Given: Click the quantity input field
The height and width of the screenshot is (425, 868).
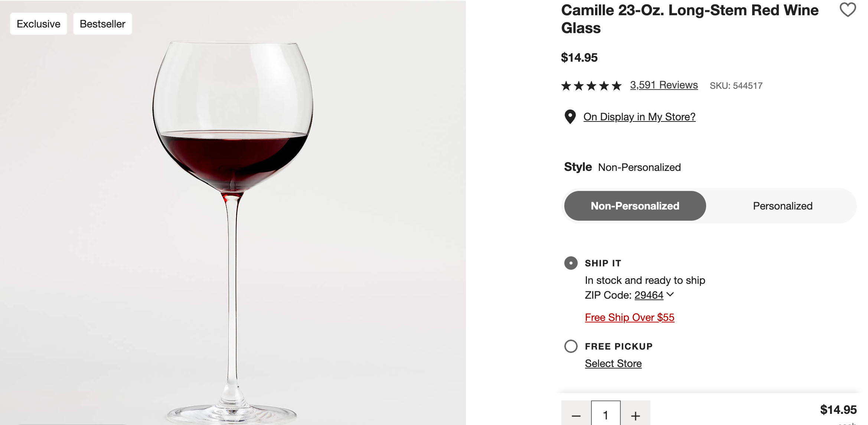Looking at the screenshot, I should click(x=606, y=416).
